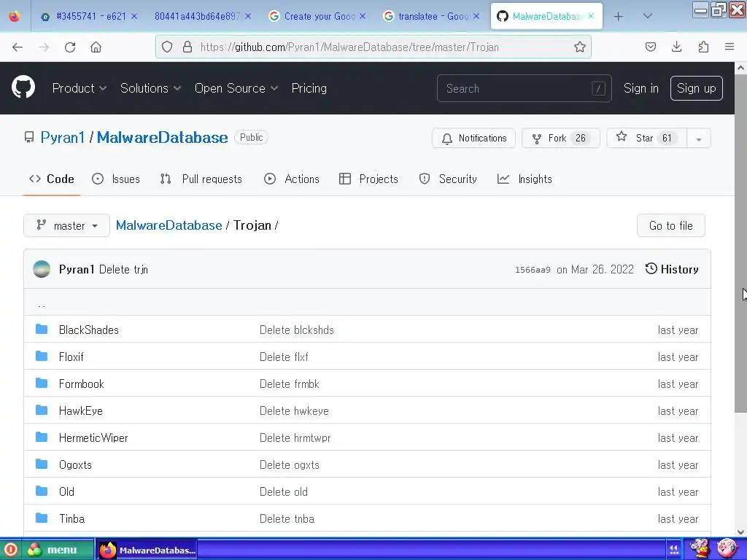Open the Star list dropdown arrow

click(699, 139)
